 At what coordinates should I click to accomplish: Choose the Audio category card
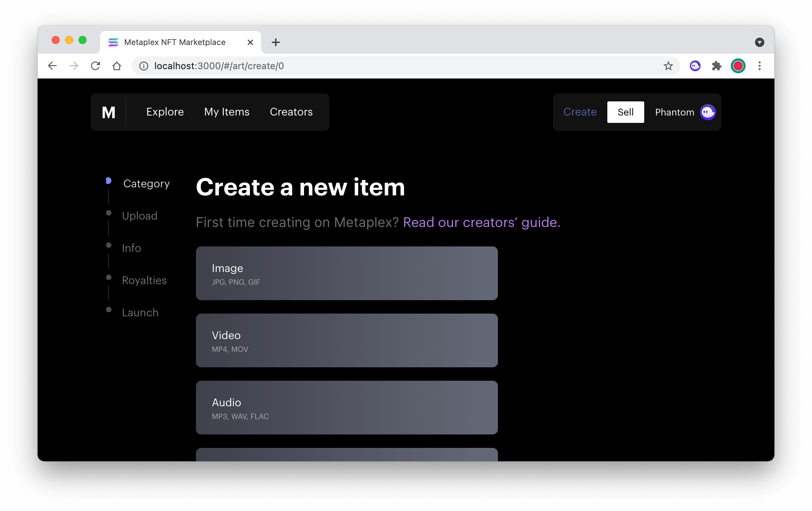(347, 408)
